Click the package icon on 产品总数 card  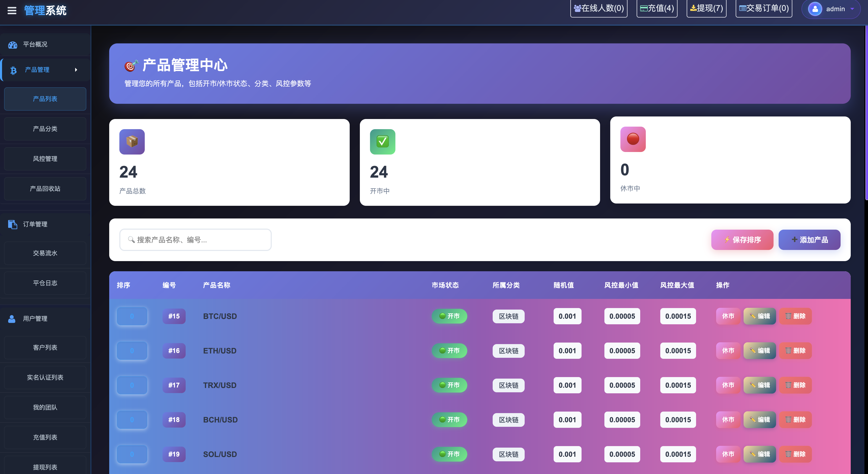point(132,142)
